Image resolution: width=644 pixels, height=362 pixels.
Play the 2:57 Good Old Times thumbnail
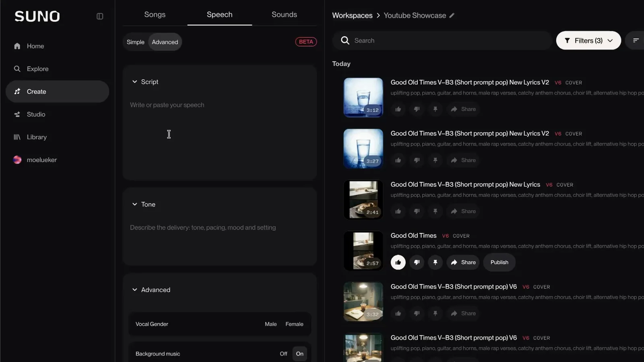pyautogui.click(x=363, y=251)
